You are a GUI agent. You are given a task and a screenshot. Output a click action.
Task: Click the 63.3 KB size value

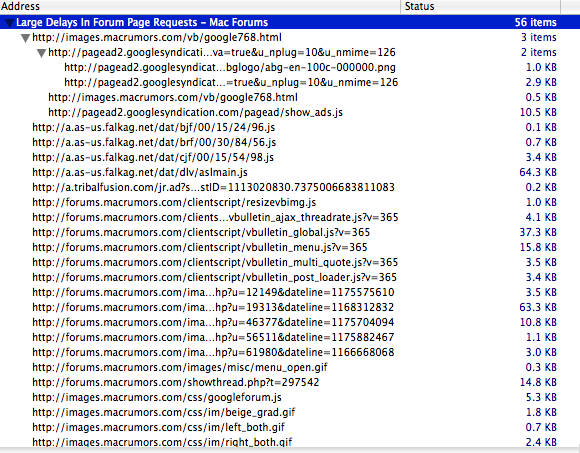(x=538, y=307)
